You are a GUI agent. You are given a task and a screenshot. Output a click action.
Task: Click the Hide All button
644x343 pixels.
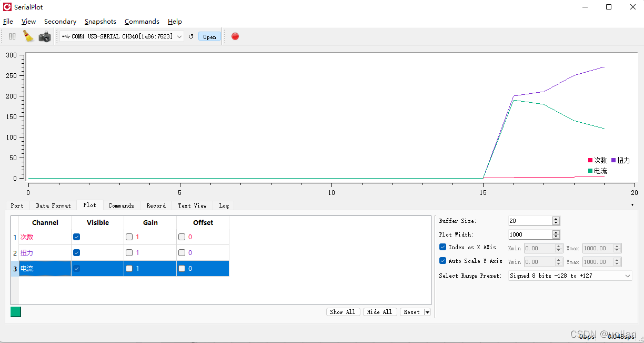pyautogui.click(x=379, y=312)
